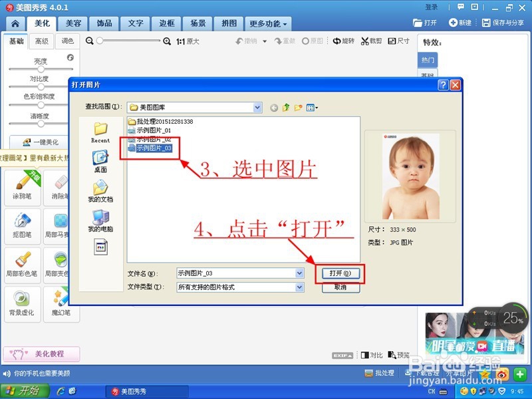The image size is (532, 399).
Task: Select the 局部马赛克 mosaic tool
Action: 61,227
